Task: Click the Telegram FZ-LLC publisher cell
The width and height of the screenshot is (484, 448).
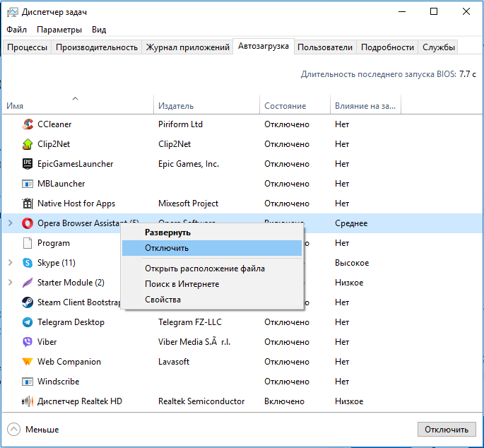Action: tap(190, 322)
